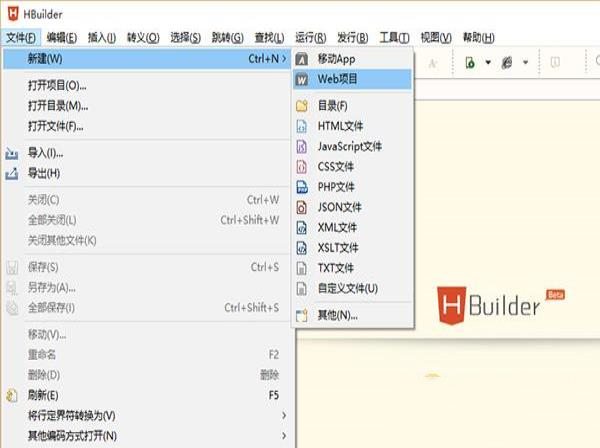This screenshot has width=600, height=448.
Task: Open the 编辑(E) menu
Action: [x=61, y=38]
